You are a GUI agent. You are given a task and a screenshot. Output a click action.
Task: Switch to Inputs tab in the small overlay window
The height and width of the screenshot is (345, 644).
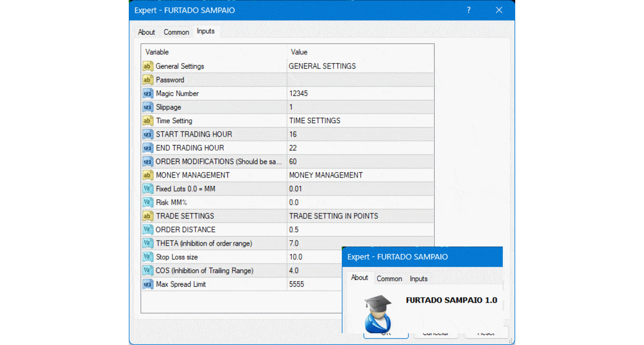coord(419,279)
